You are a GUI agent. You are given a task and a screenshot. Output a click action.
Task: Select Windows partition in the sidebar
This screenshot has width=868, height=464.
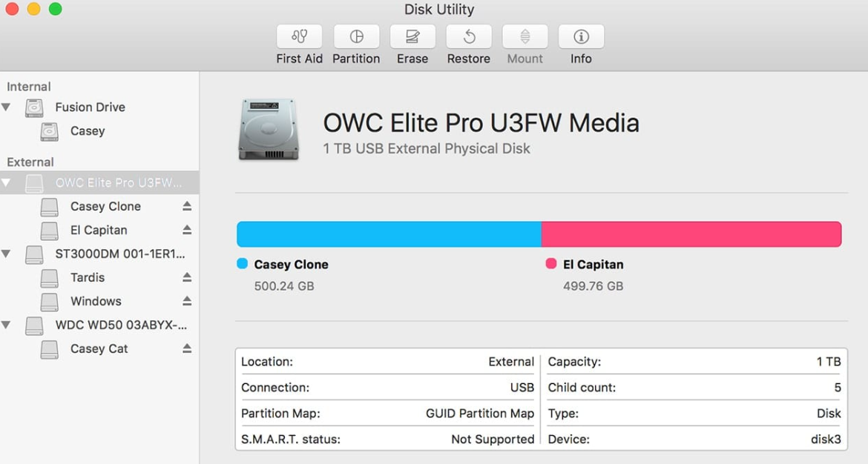(x=96, y=301)
